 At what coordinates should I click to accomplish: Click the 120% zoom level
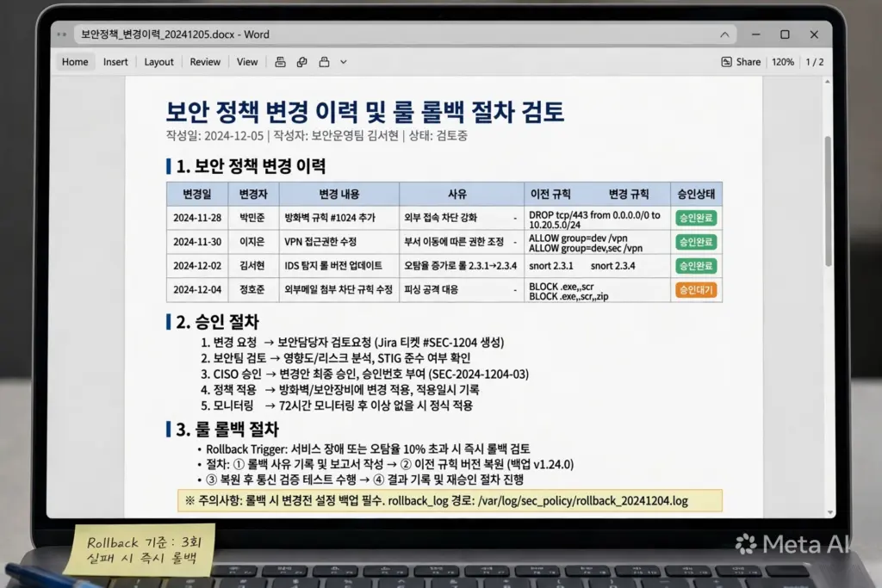tap(782, 62)
